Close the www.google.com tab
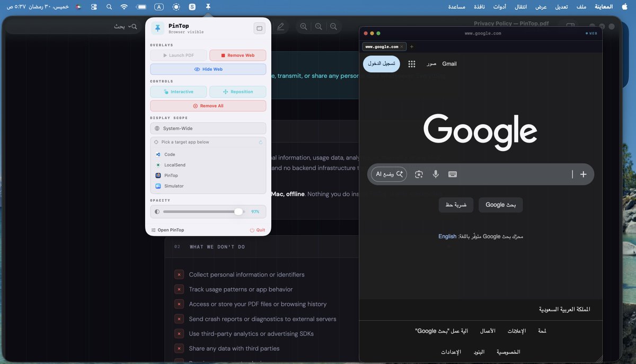 (402, 47)
